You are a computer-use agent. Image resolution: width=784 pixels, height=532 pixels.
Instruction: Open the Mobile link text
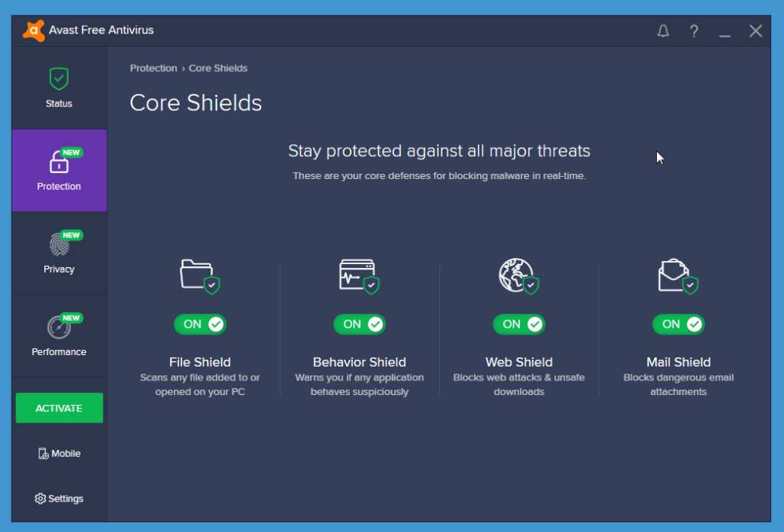[66, 453]
